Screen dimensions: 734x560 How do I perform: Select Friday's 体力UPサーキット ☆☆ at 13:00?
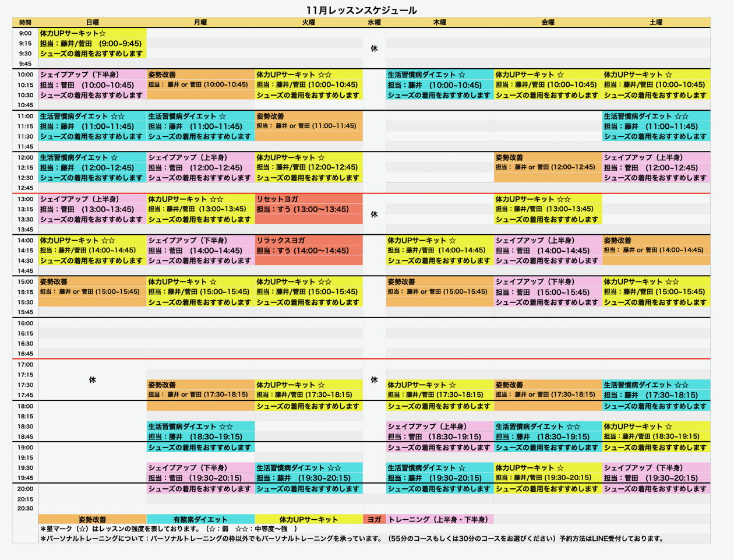point(548,199)
